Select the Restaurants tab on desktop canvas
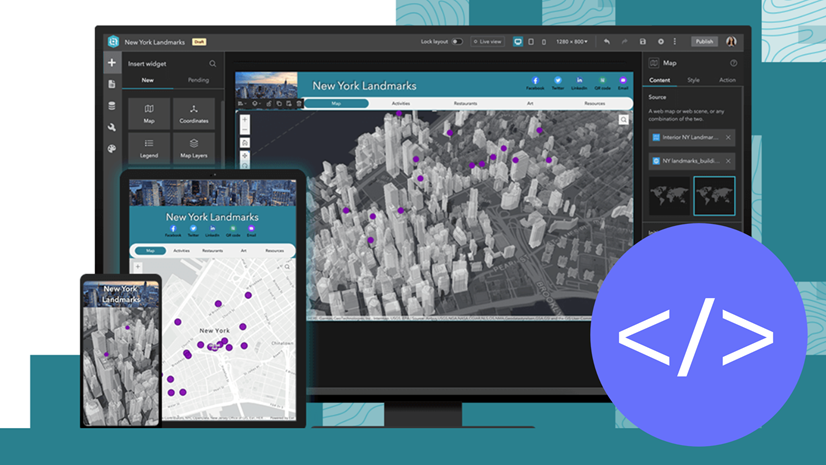The width and height of the screenshot is (826, 465). pos(465,104)
